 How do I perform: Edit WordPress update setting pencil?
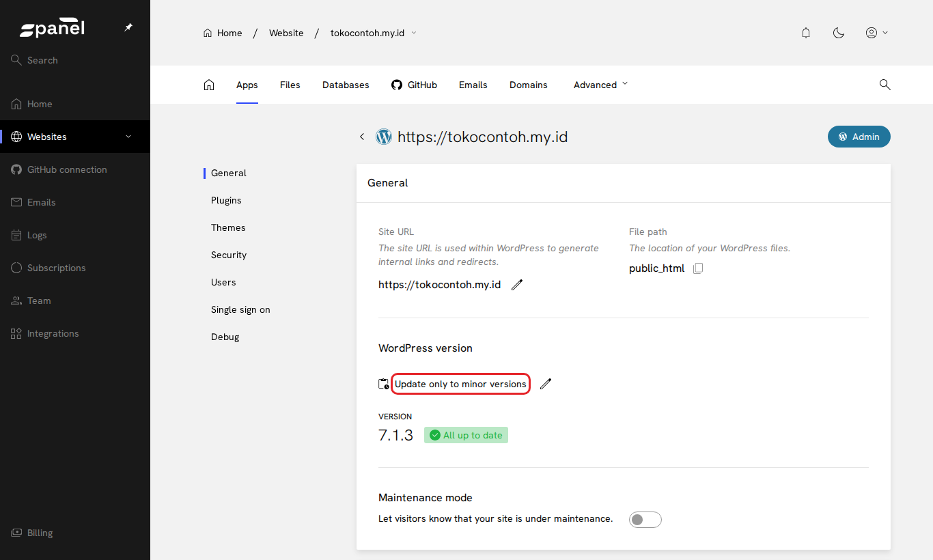click(545, 384)
